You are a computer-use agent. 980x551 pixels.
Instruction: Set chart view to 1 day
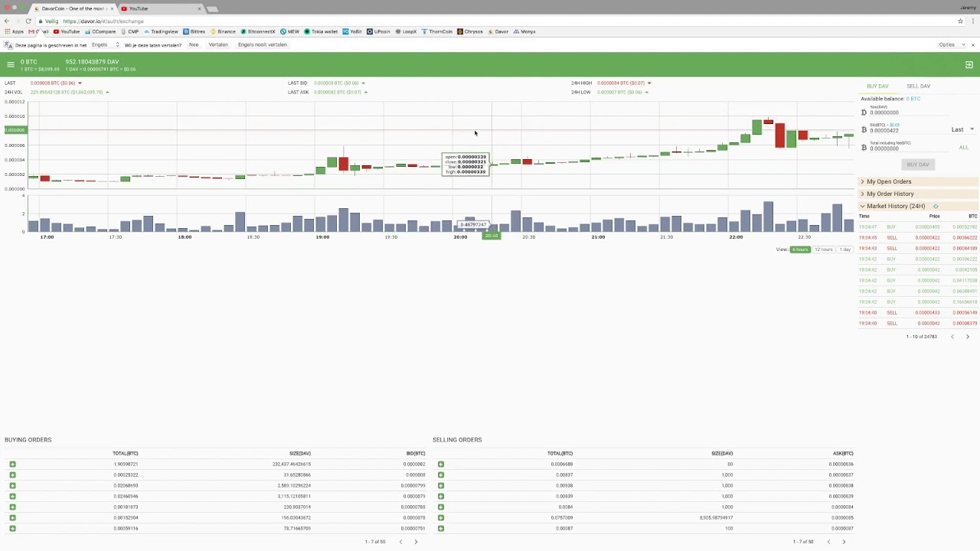click(845, 249)
